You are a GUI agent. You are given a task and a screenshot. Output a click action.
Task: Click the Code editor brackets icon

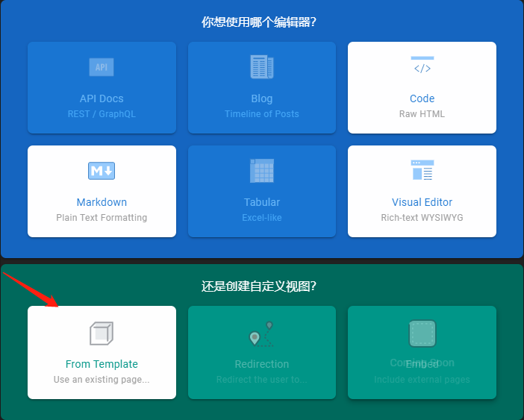tap(422, 66)
